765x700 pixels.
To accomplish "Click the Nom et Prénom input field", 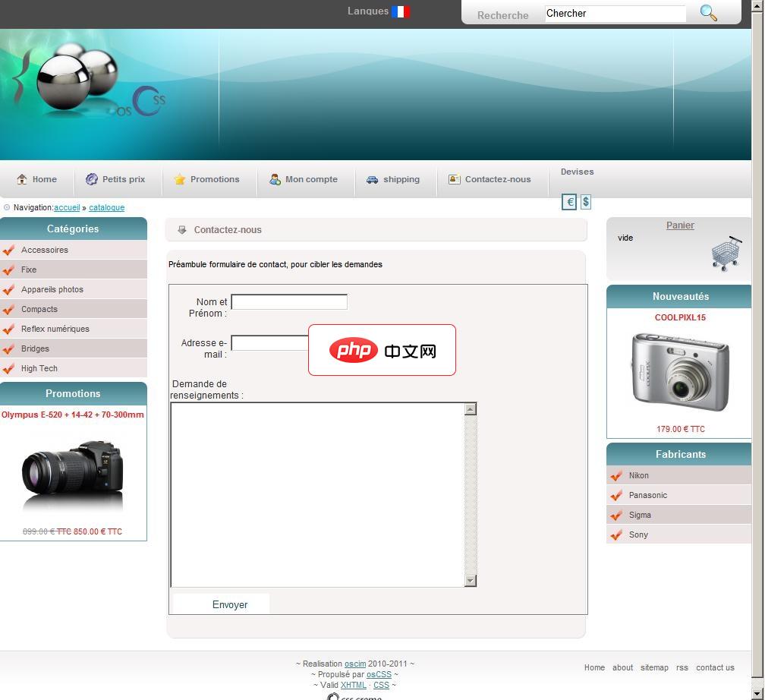I will pos(288,302).
